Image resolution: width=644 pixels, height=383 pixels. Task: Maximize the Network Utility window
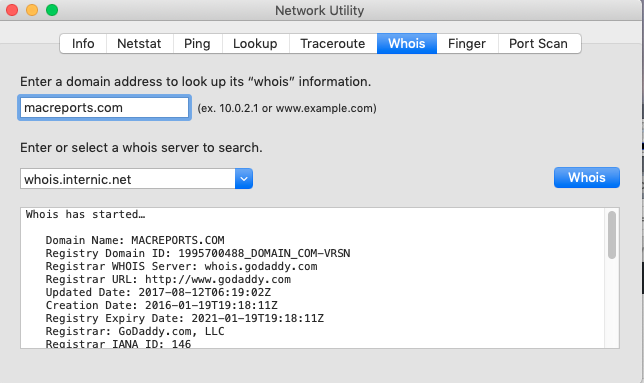pyautogui.click(x=52, y=10)
